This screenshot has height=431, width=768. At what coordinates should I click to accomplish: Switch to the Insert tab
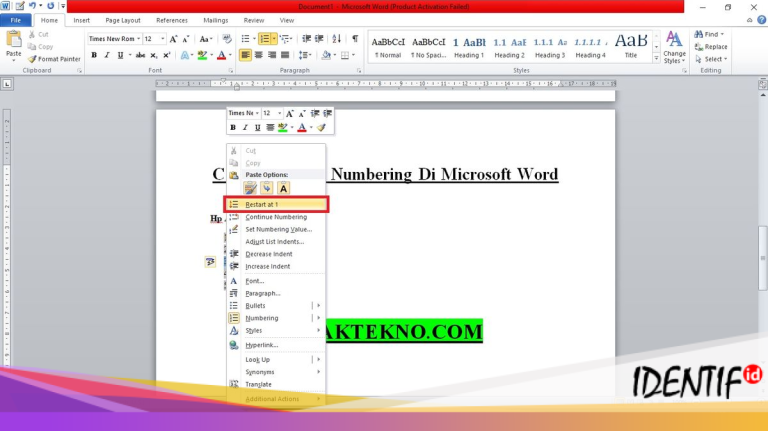coord(81,20)
